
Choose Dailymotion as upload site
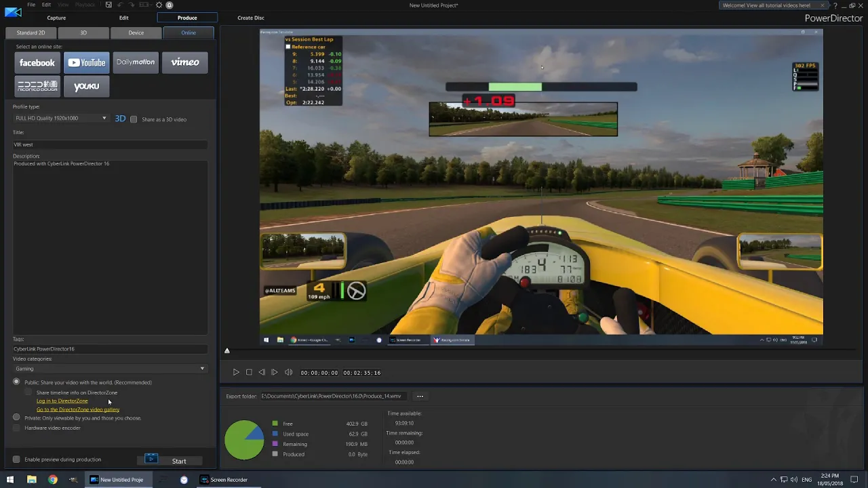pos(136,62)
